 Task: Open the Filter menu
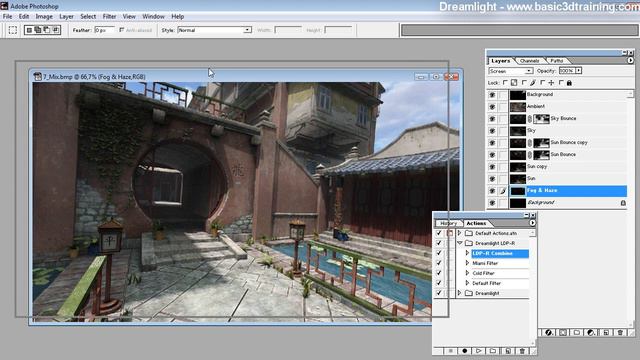[x=109, y=16]
